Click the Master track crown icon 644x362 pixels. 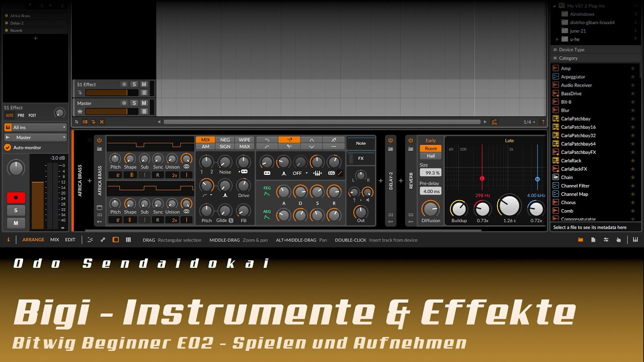(x=79, y=112)
